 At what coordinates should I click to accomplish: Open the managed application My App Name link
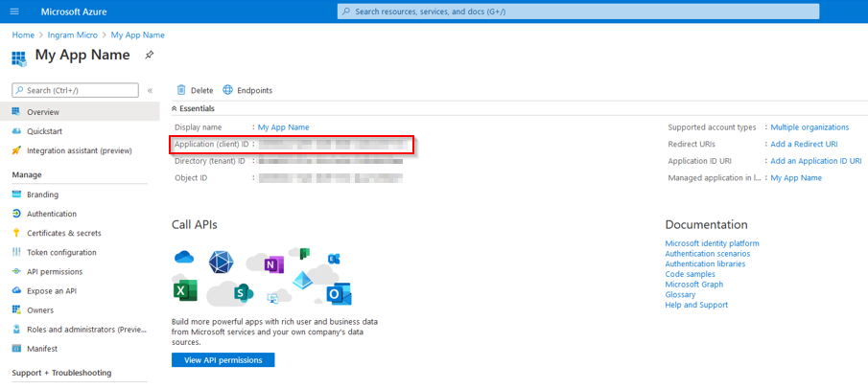tap(797, 177)
